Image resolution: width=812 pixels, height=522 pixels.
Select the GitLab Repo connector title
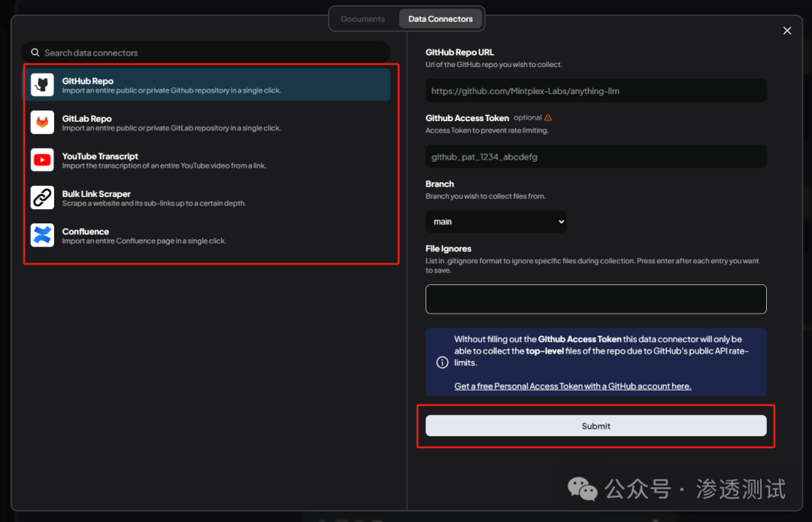click(x=86, y=119)
